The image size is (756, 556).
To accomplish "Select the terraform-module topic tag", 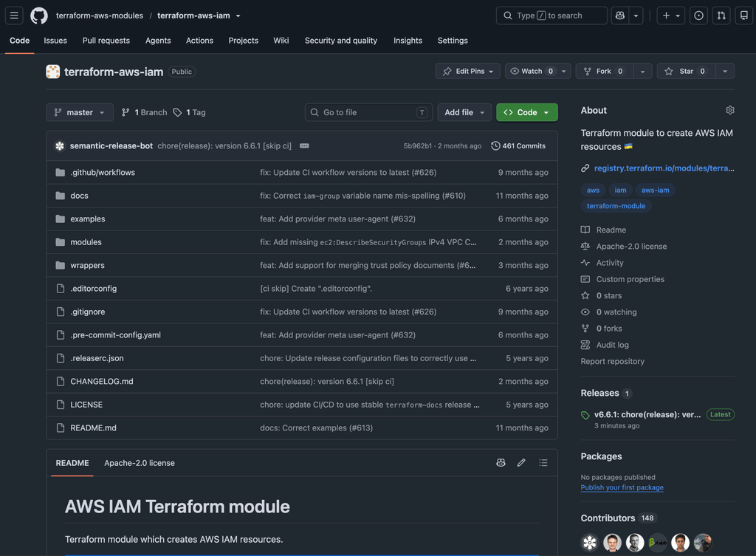I will coord(616,206).
